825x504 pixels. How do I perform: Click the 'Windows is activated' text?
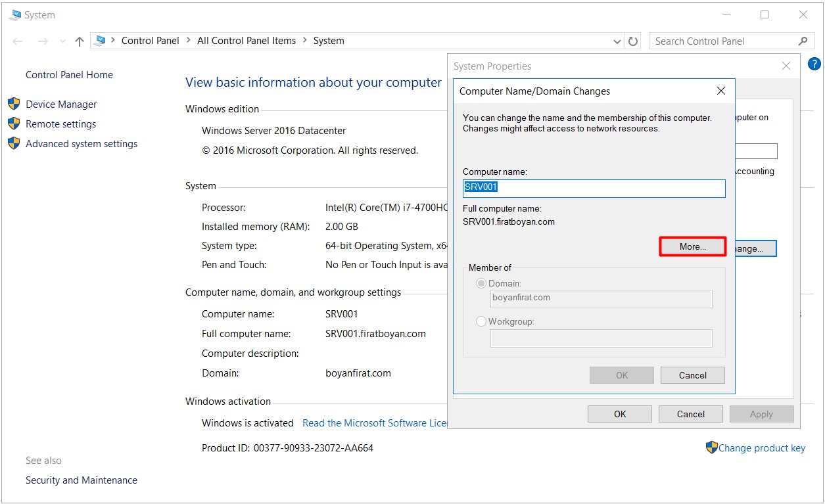coord(248,423)
